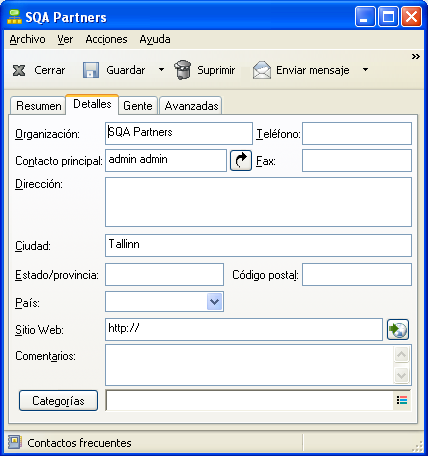Click the Cerrar toolbar label
The image size is (428, 456).
coord(50,70)
